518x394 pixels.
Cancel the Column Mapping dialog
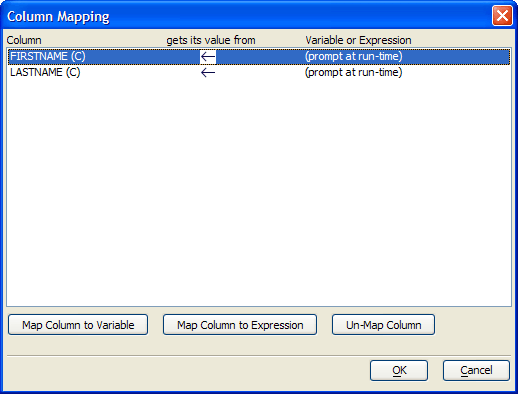tap(476, 370)
